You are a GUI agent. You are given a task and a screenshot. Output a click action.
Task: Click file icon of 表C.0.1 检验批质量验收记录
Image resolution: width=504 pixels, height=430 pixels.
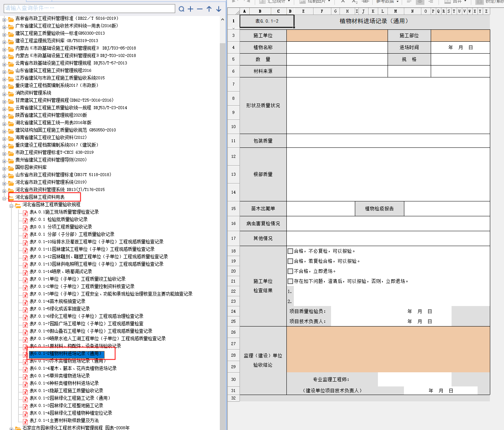[x=25, y=220]
